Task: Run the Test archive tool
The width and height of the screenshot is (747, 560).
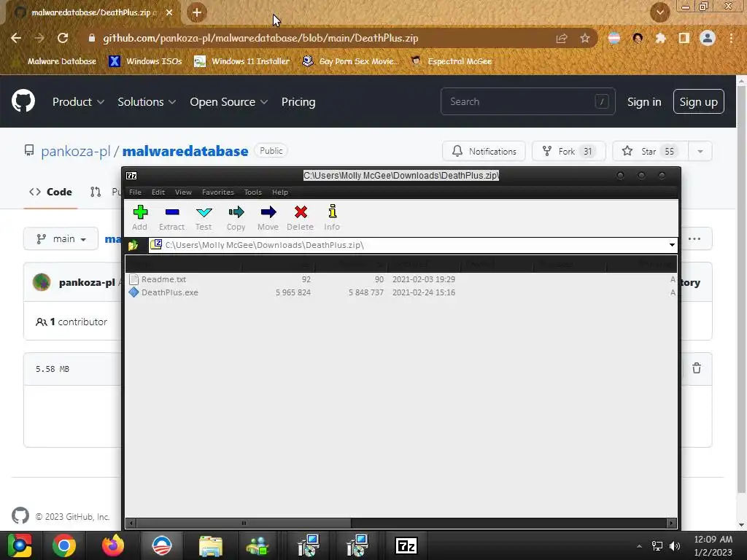Action: 204,218
